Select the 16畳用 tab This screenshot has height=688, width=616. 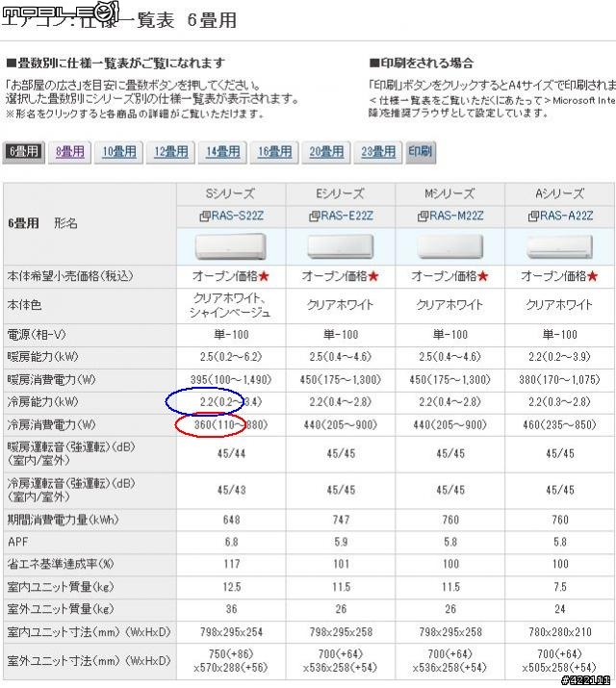pyautogui.click(x=274, y=152)
